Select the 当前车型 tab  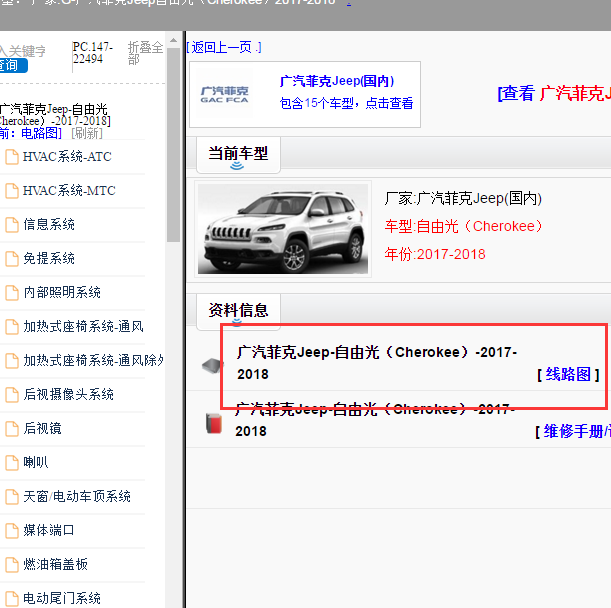coord(238,155)
